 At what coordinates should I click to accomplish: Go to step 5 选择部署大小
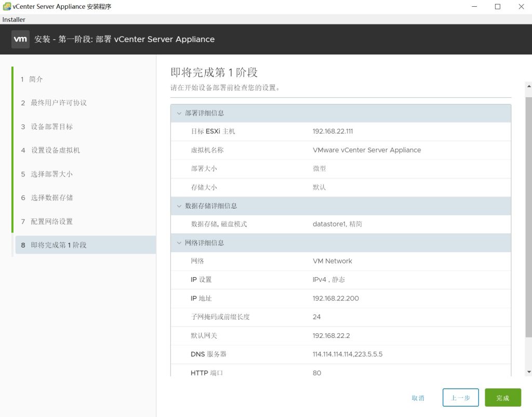[47, 174]
